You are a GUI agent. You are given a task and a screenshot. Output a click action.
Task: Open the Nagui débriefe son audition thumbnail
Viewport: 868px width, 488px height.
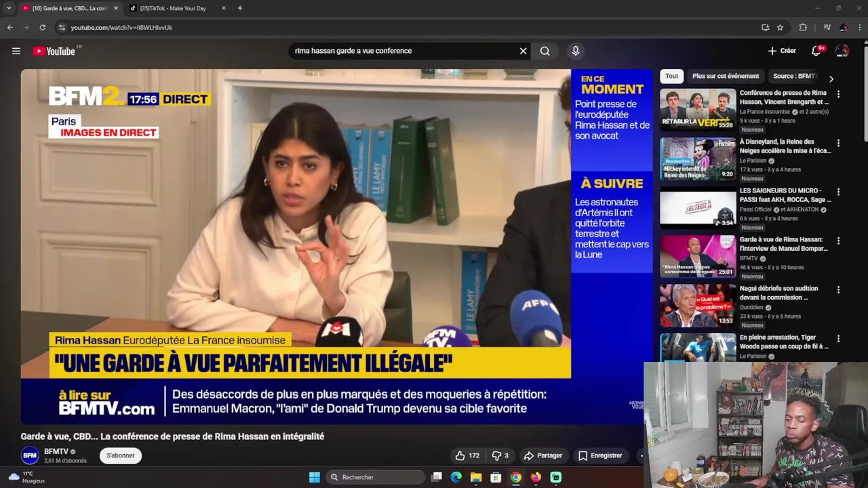698,305
